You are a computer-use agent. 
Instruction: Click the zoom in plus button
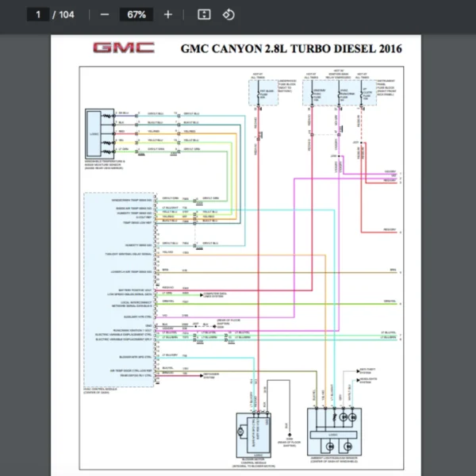167,14
